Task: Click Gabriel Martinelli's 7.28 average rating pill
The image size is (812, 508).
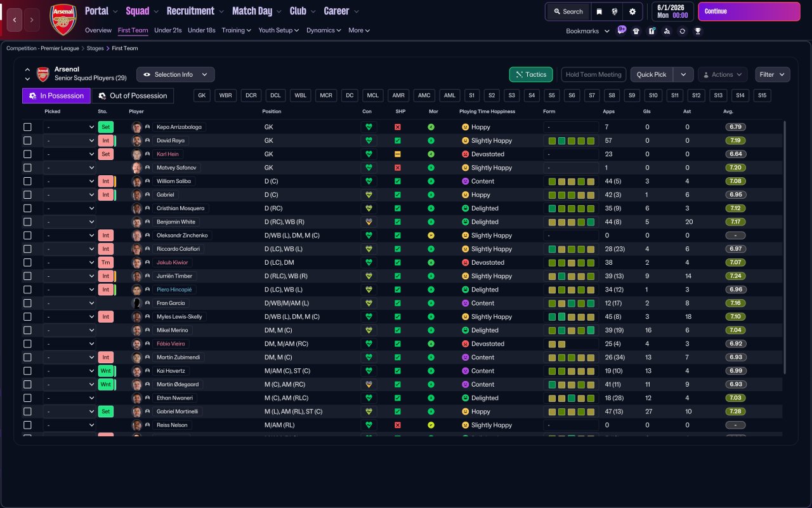Action: (735, 411)
